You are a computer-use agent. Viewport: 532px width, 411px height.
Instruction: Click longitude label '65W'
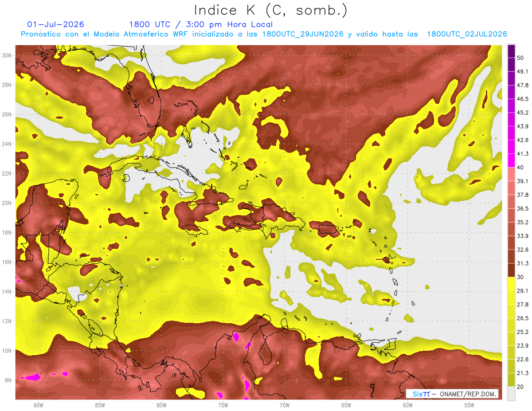[346, 406]
